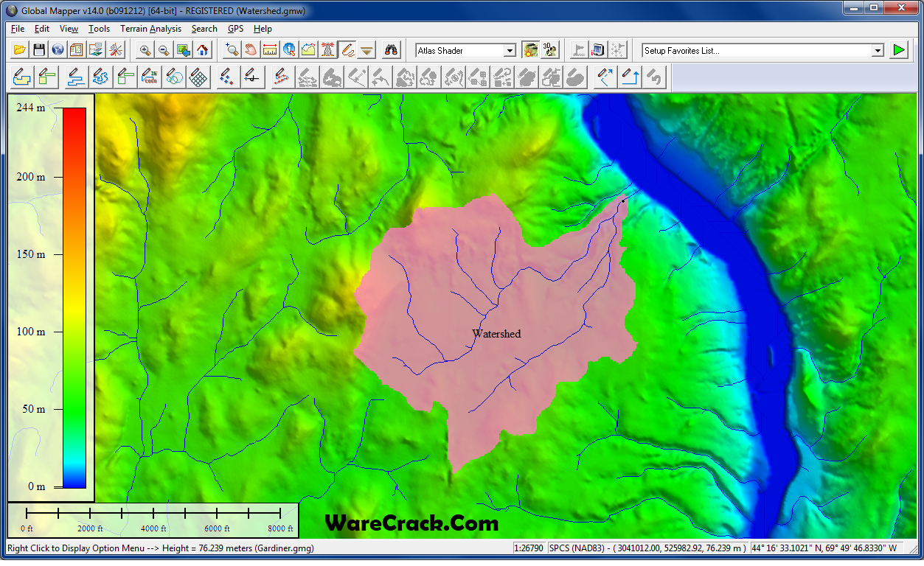This screenshot has width=924, height=566.
Task: Select the Zoom tool magnifier icon
Action: [231, 50]
